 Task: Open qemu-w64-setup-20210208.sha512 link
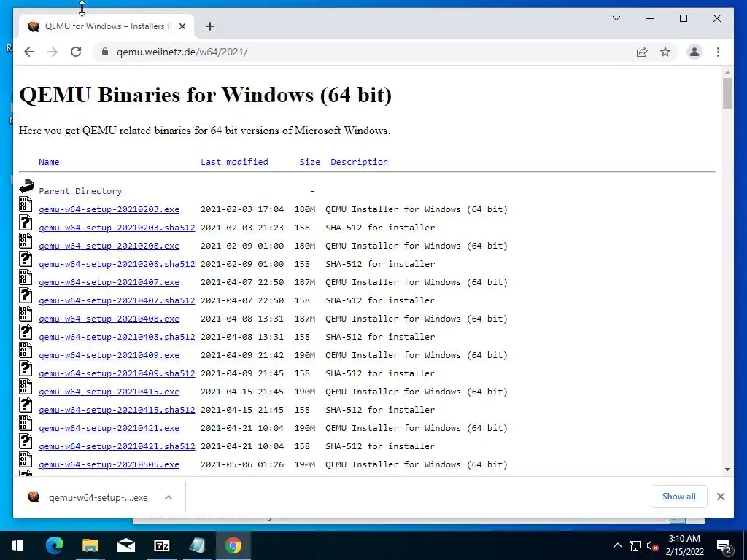[117, 264]
